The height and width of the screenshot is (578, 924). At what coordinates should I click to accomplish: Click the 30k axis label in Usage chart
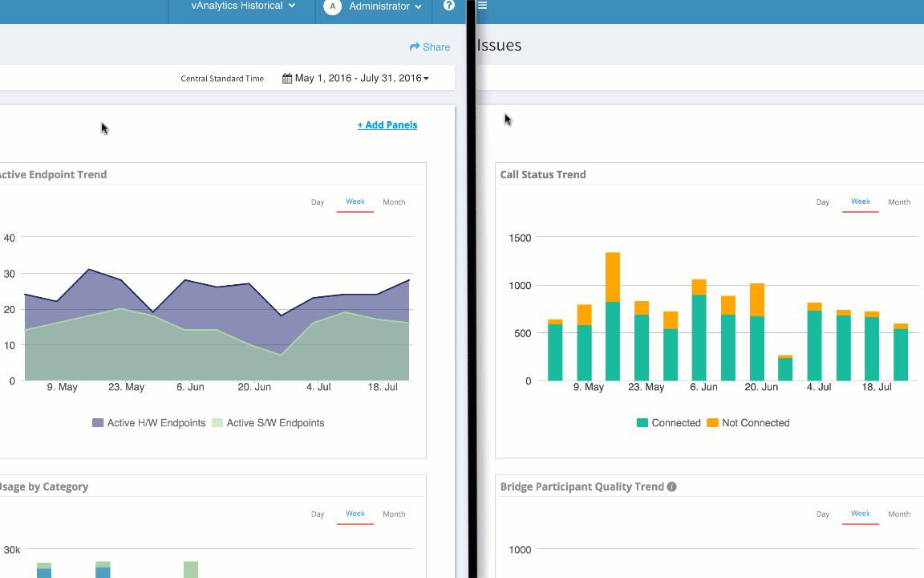point(12,550)
